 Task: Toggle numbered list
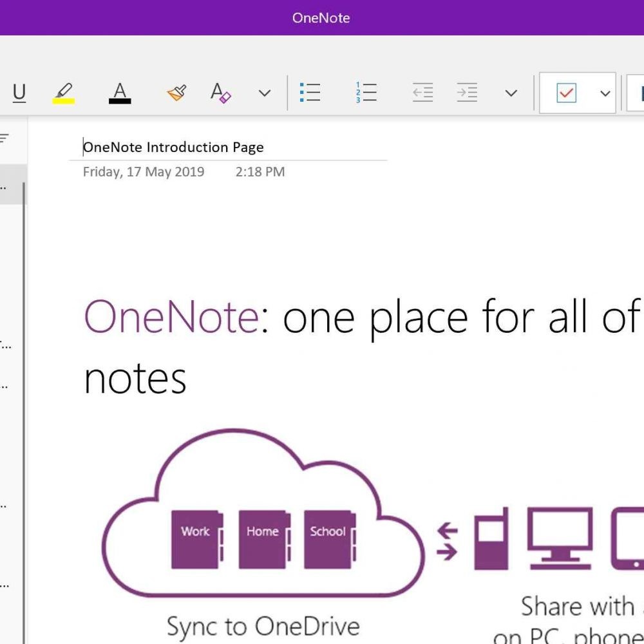click(366, 92)
